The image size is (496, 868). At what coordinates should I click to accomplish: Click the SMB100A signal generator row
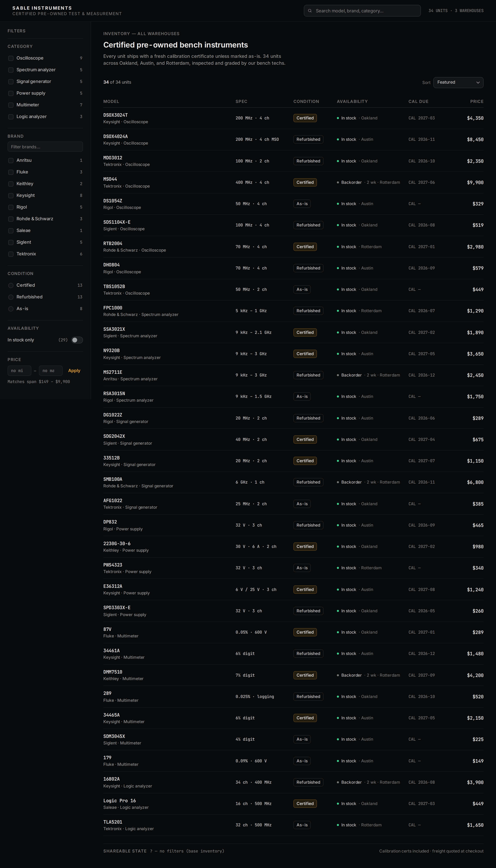pos(293,482)
